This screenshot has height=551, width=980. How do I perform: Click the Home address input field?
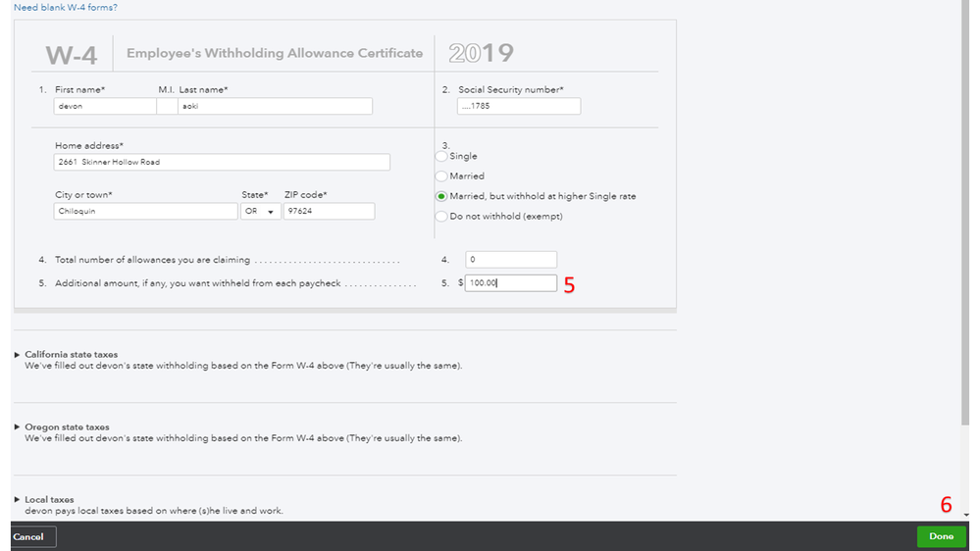[x=222, y=162]
